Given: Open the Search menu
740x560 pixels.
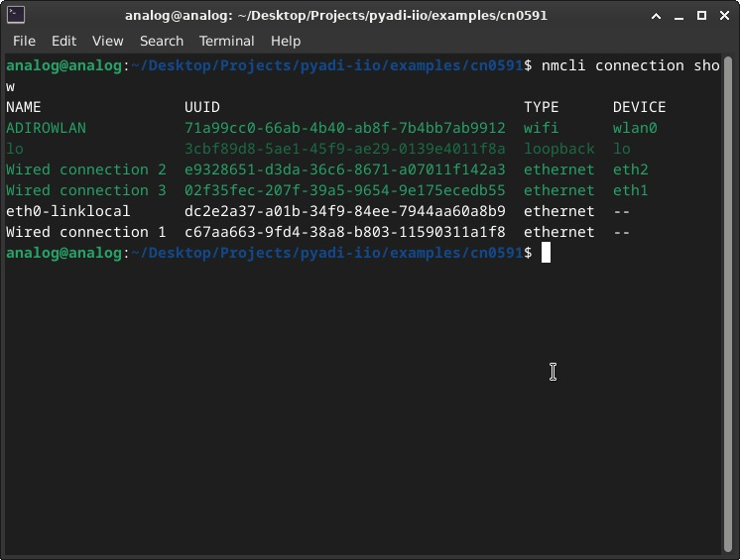Looking at the screenshot, I should click(162, 41).
